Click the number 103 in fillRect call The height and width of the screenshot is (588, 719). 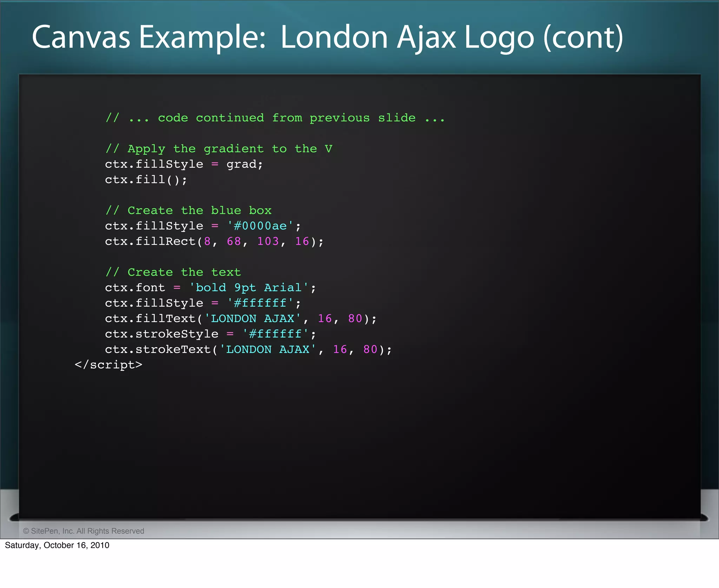(x=268, y=241)
